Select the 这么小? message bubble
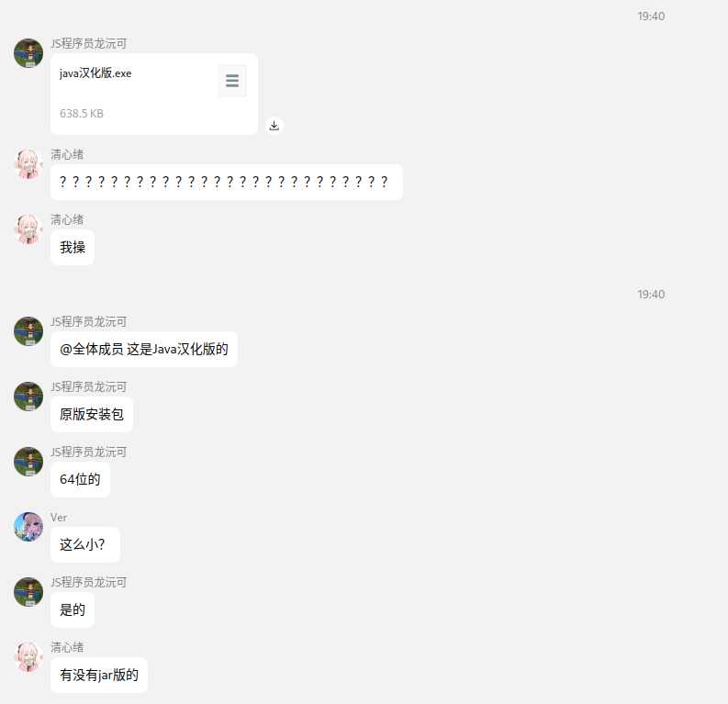This screenshot has width=728, height=704. point(85,544)
